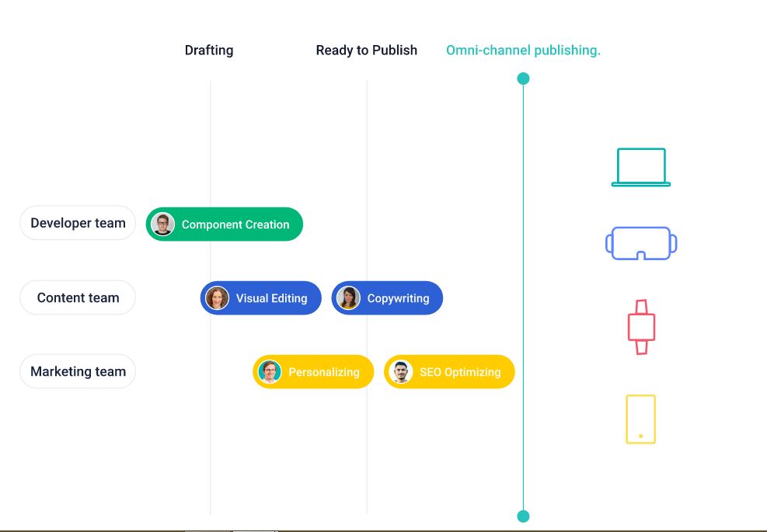Select the Ready to Publish column header
This screenshot has width=767, height=532.
[366, 50]
